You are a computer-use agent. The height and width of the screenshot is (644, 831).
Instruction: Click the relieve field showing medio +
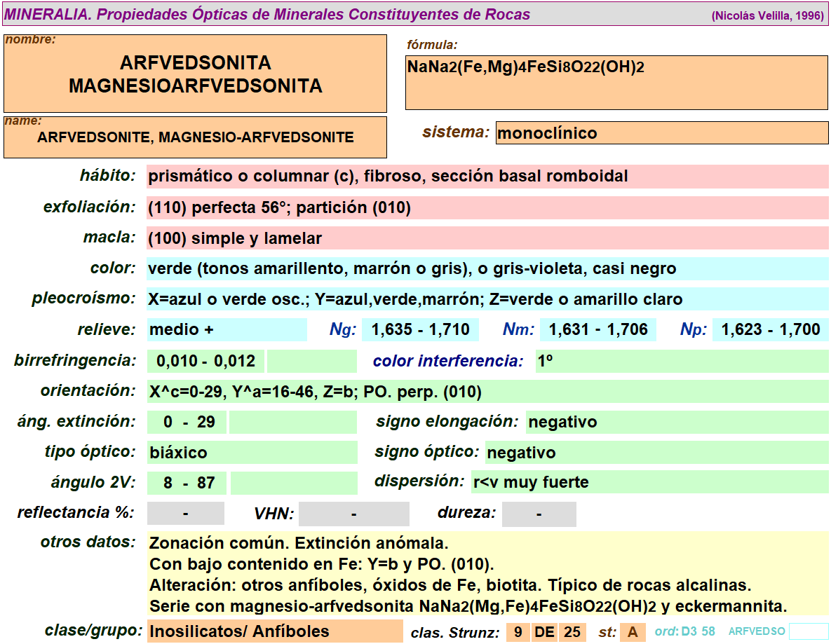tap(227, 330)
